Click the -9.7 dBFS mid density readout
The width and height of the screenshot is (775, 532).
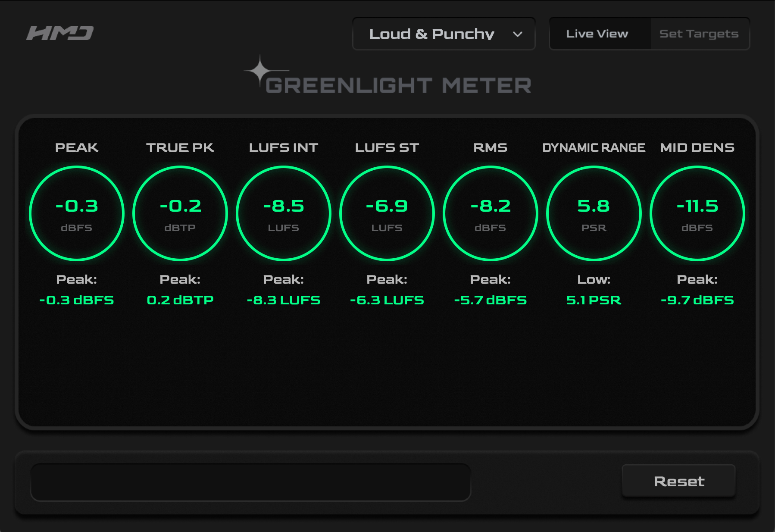pyautogui.click(x=697, y=300)
